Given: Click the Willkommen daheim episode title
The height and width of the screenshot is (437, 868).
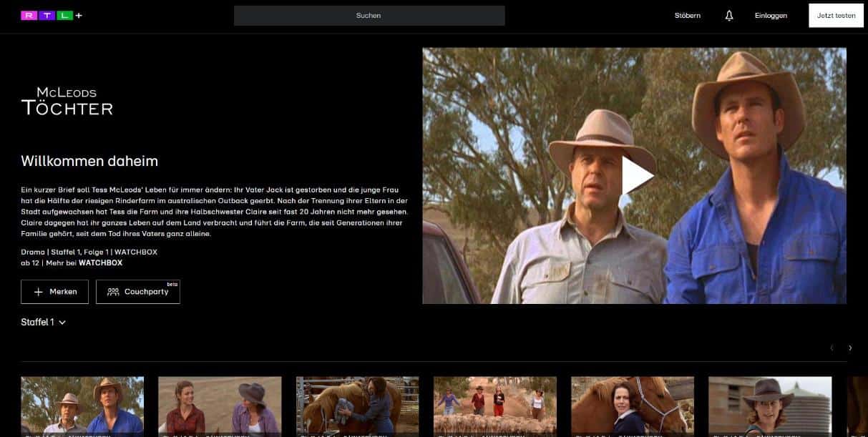Looking at the screenshot, I should click(x=89, y=161).
